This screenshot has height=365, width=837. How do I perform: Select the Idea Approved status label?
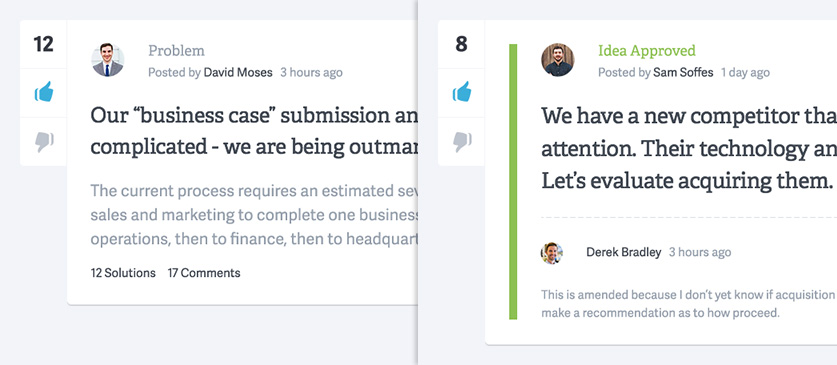pos(646,51)
